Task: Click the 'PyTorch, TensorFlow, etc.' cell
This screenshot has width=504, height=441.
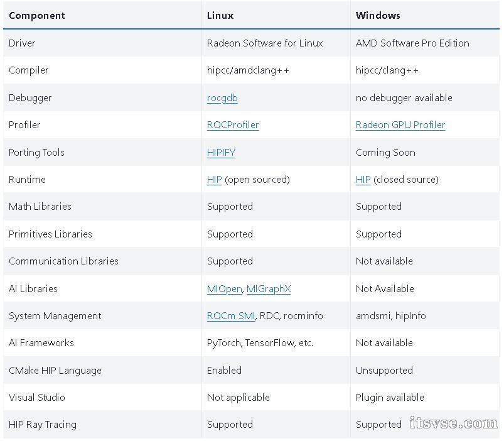Action: 260,343
